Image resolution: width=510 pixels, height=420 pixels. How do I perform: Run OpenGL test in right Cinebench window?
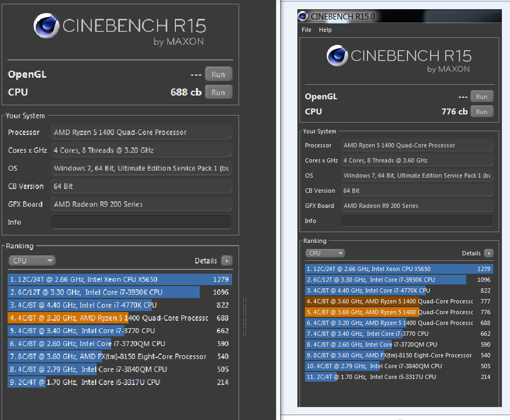click(482, 96)
